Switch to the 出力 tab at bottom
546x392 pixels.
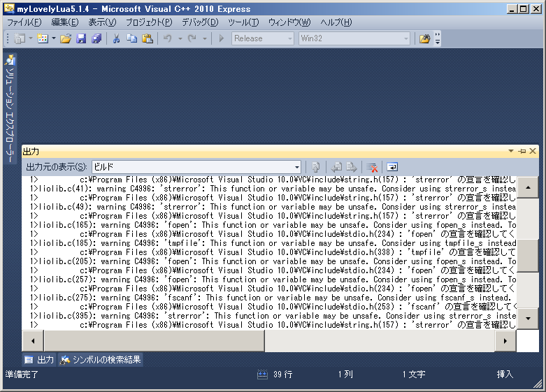(39, 360)
